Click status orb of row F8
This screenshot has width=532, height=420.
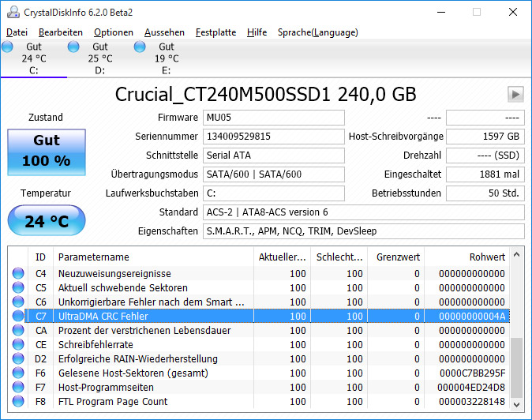pyautogui.click(x=18, y=401)
